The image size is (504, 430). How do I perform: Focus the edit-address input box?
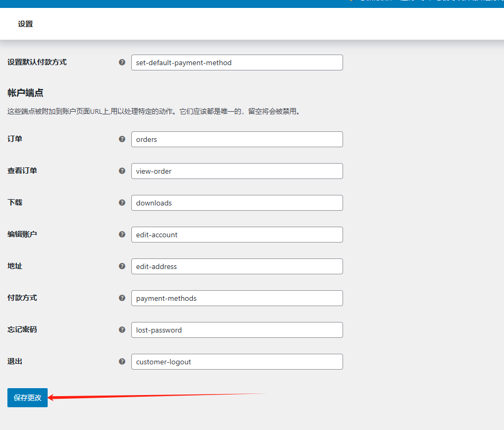pos(237,266)
